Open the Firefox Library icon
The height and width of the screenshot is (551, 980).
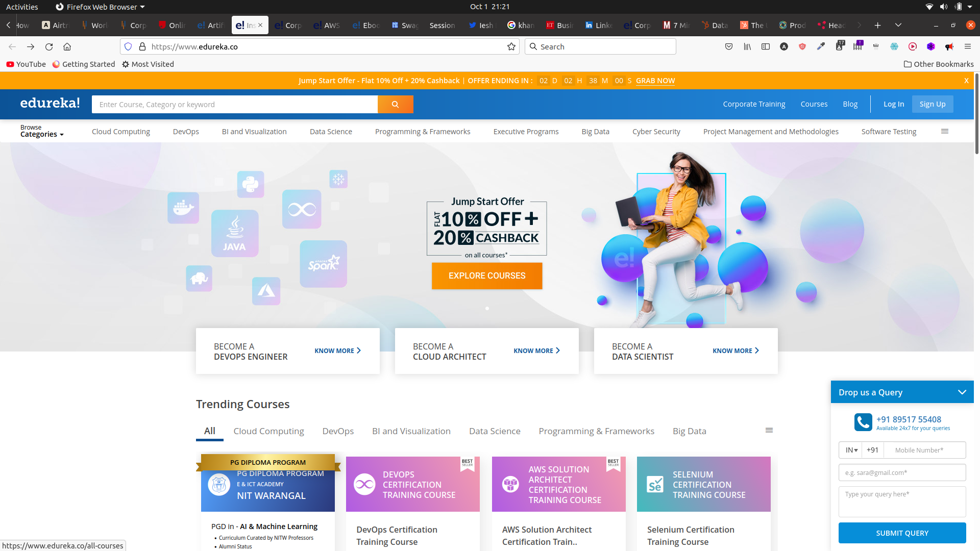(x=747, y=46)
